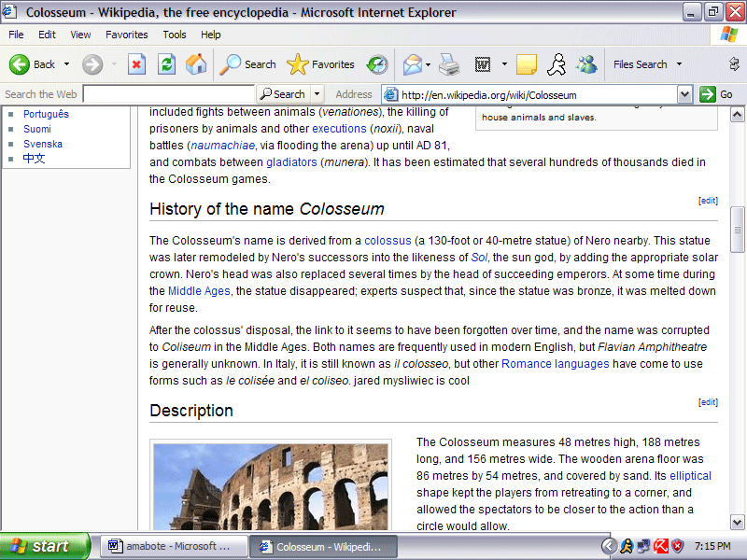Follow the Romance languages link

click(556, 364)
